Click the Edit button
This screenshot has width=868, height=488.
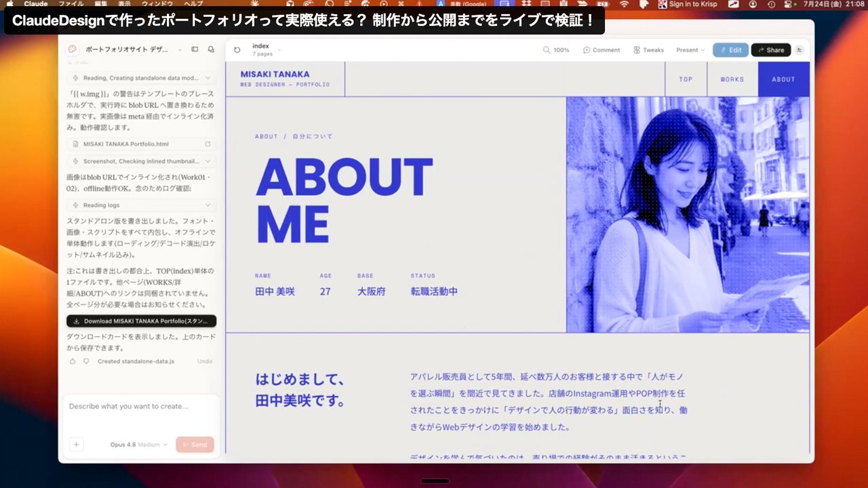730,50
